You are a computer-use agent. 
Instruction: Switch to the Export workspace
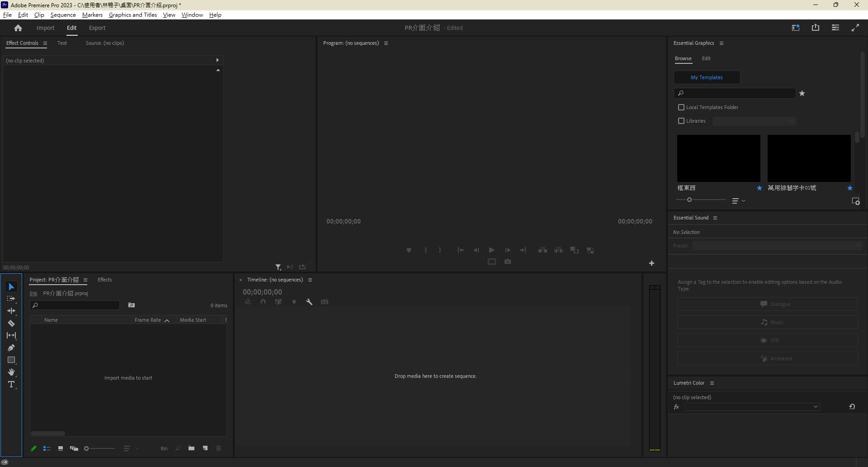point(97,28)
